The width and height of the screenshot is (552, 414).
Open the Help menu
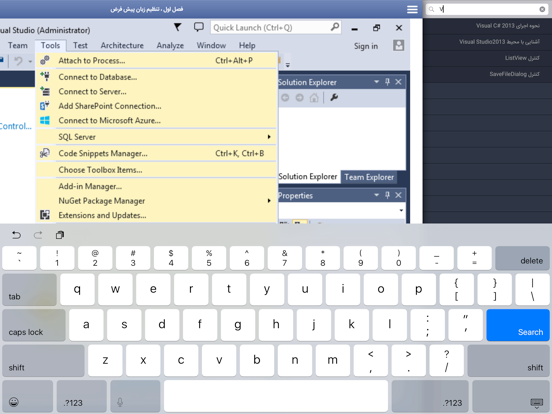click(x=247, y=45)
